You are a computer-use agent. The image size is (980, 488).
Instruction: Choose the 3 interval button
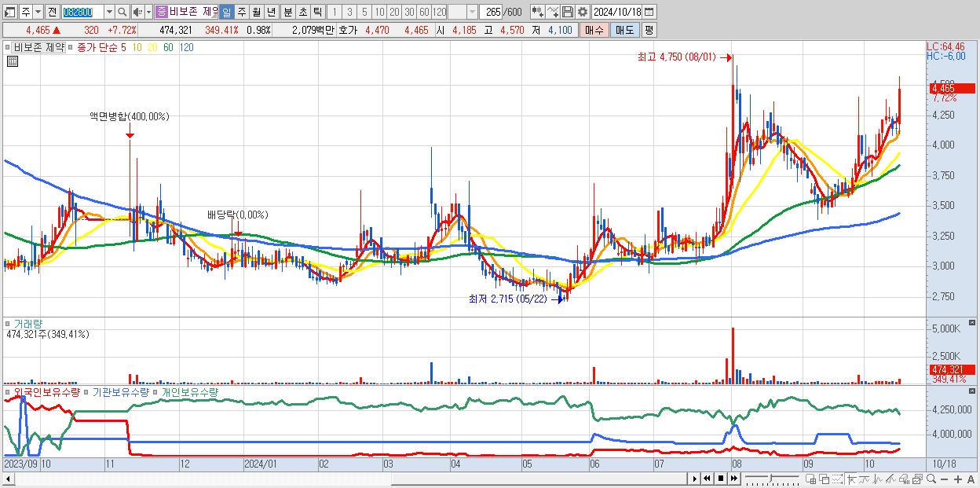[349, 12]
